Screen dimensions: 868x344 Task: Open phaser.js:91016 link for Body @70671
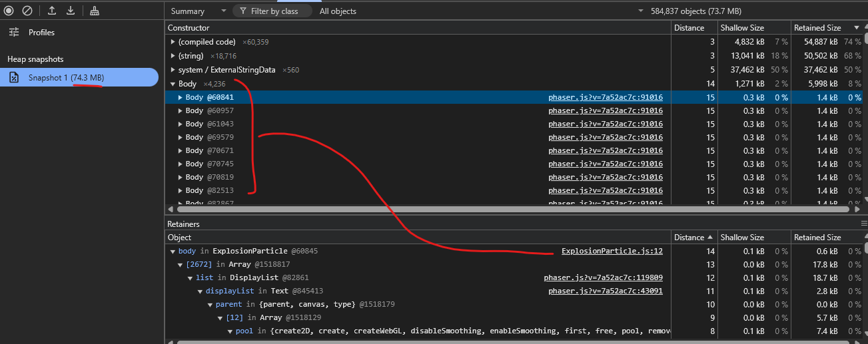[606, 150]
